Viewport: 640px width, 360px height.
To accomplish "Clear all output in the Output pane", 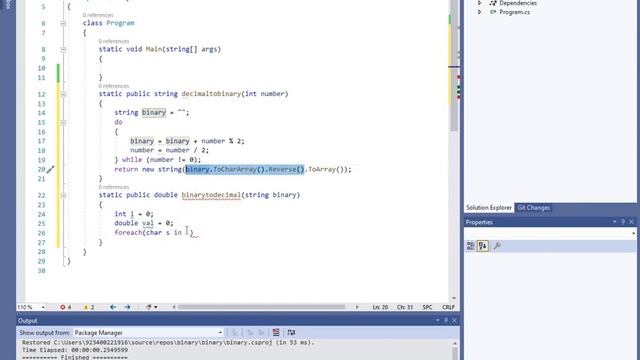I will pyautogui.click(x=276, y=332).
